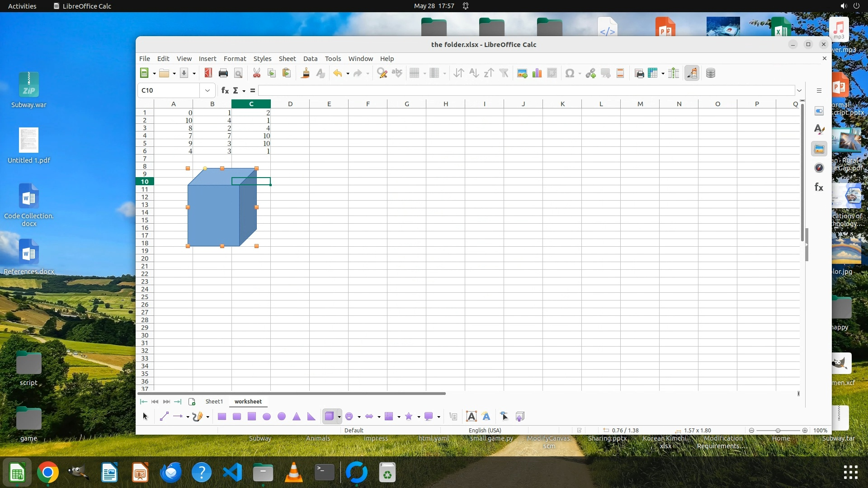Image resolution: width=868 pixels, height=488 pixels.
Task: Expand the Name Box dropdown
Action: (x=208, y=90)
